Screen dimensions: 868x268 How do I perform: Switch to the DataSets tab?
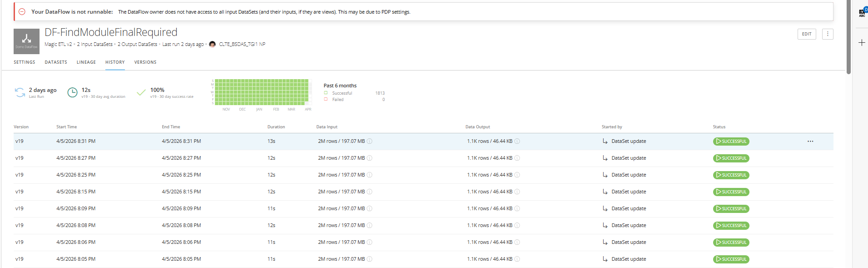coord(56,62)
